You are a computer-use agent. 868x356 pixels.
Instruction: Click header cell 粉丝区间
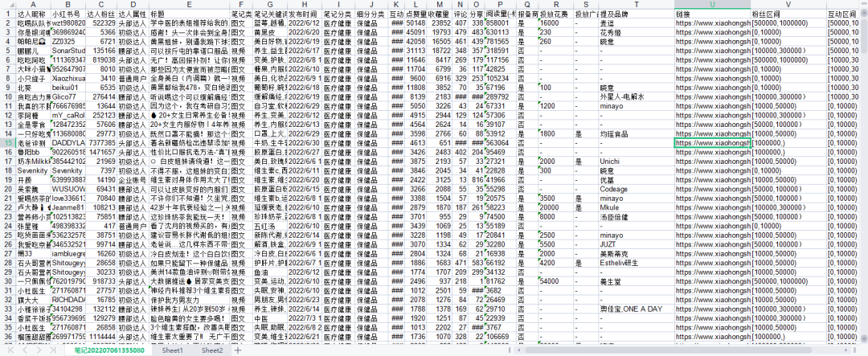(x=788, y=13)
